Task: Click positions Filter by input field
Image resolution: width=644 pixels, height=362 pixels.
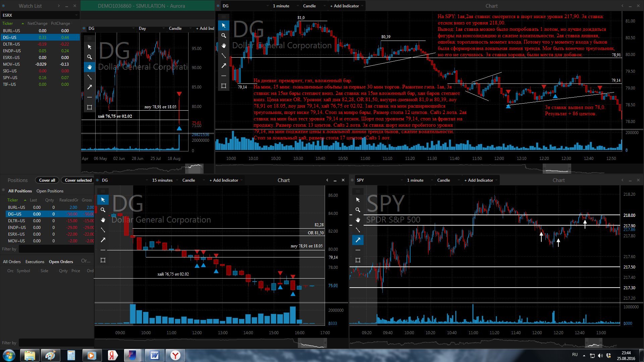Action: (56, 249)
